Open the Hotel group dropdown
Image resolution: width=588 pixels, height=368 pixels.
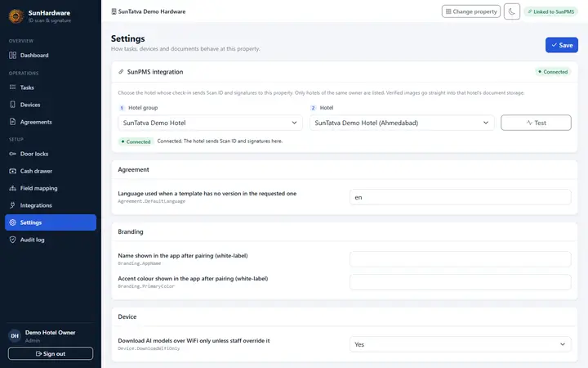211,123
